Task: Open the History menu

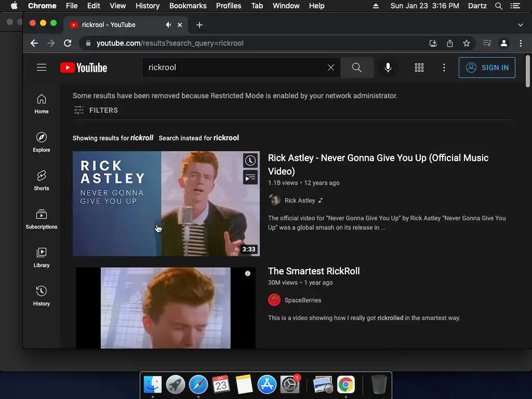Action: pyautogui.click(x=148, y=6)
